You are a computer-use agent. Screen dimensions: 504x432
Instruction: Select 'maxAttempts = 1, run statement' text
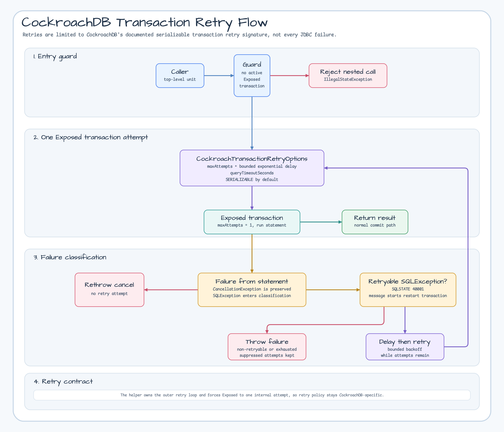(252, 225)
